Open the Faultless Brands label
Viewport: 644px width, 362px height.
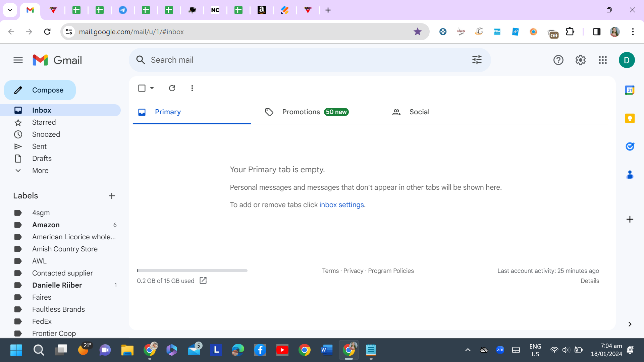tap(60, 309)
